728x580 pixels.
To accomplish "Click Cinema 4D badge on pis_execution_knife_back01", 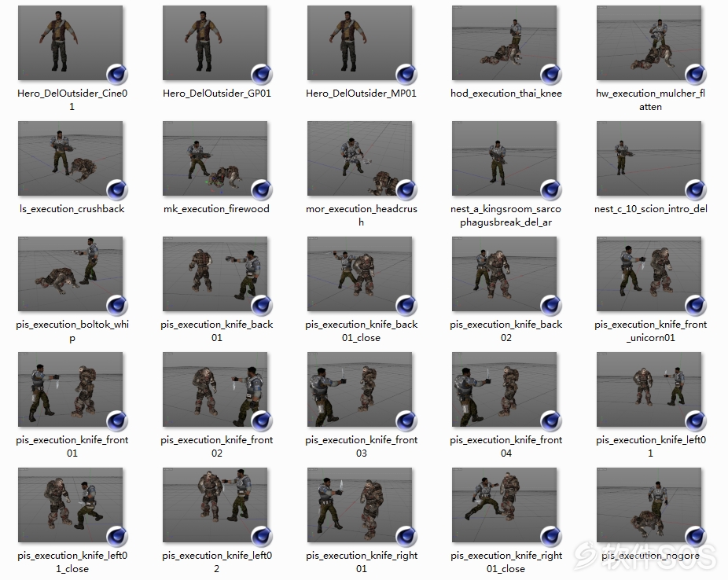I will tap(262, 306).
